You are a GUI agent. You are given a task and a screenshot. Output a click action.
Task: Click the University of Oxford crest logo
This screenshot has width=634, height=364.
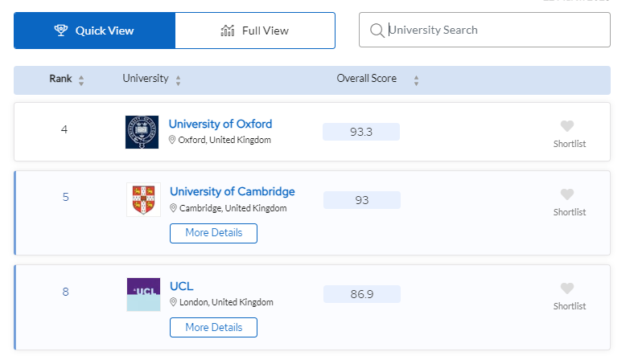coord(142,132)
